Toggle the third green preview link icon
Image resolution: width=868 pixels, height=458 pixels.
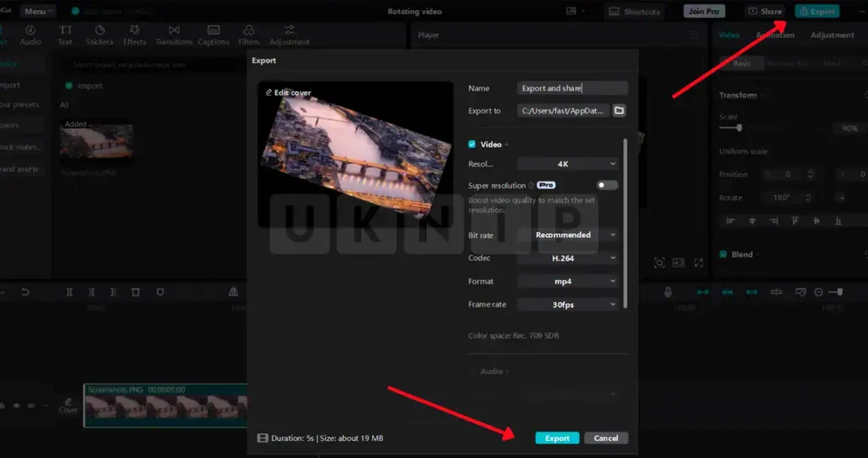pos(751,292)
